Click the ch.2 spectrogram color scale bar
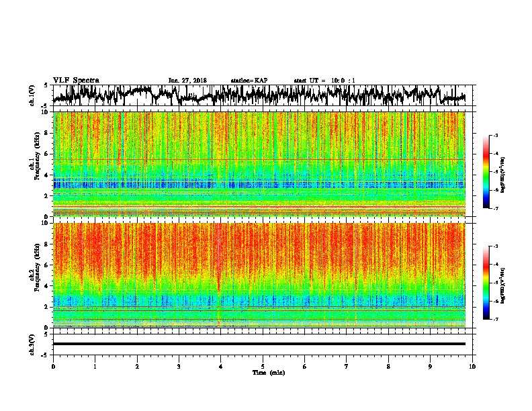Viewport: 532px width, 411px height. [486, 283]
